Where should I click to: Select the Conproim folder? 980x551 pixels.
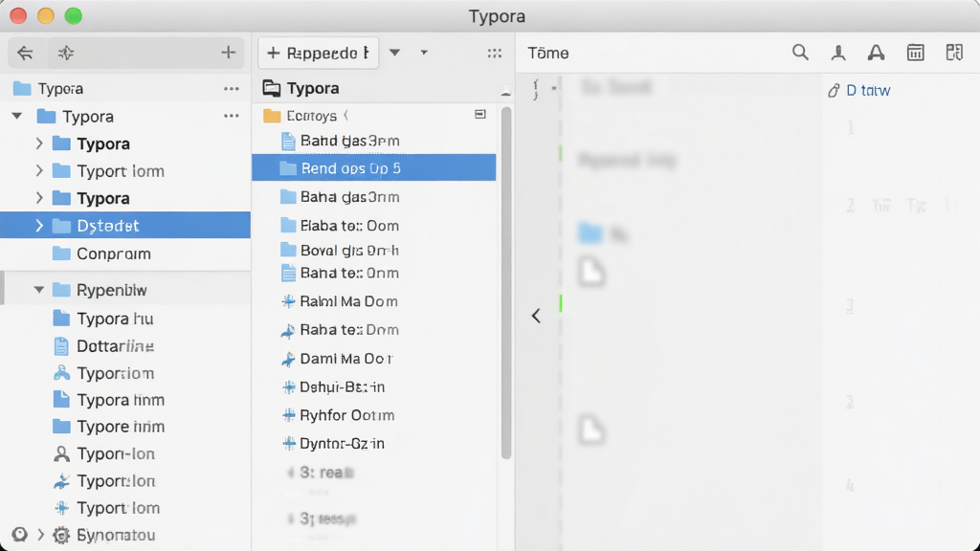coord(125,253)
